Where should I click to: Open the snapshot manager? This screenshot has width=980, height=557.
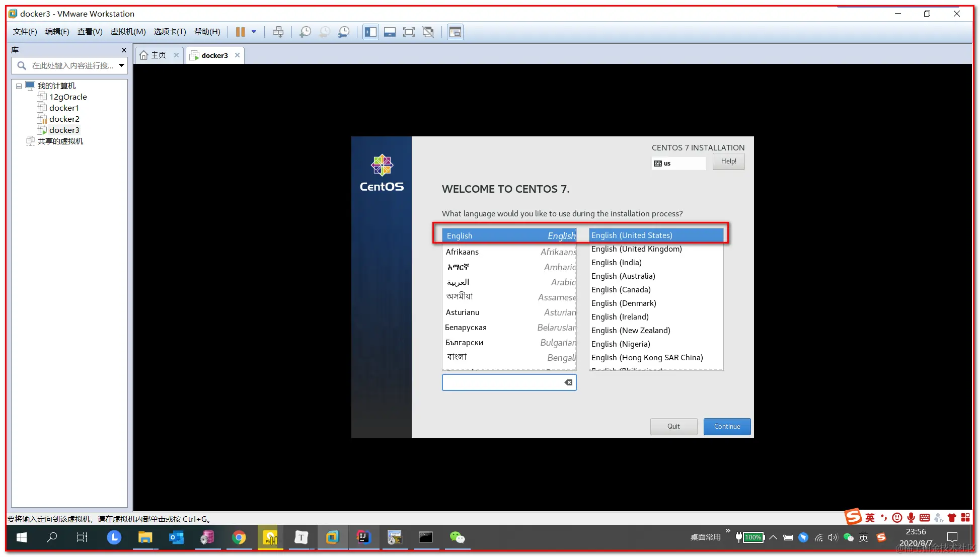344,32
